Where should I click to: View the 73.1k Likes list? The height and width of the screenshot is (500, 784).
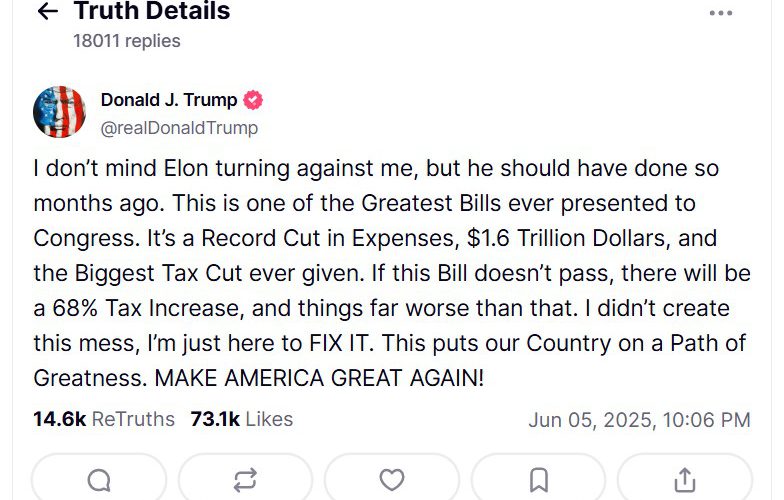coord(242,419)
